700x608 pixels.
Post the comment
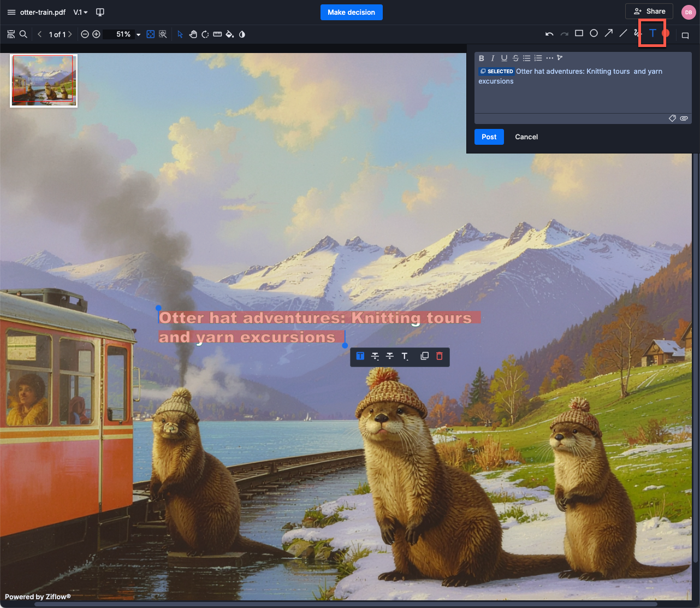tap(489, 137)
